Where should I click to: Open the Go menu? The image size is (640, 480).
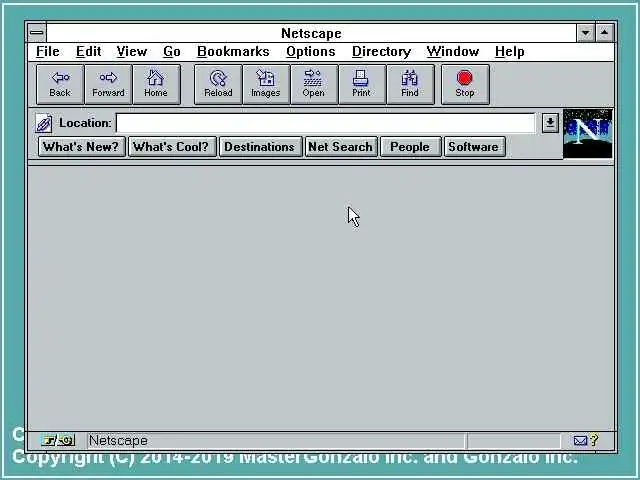point(172,51)
